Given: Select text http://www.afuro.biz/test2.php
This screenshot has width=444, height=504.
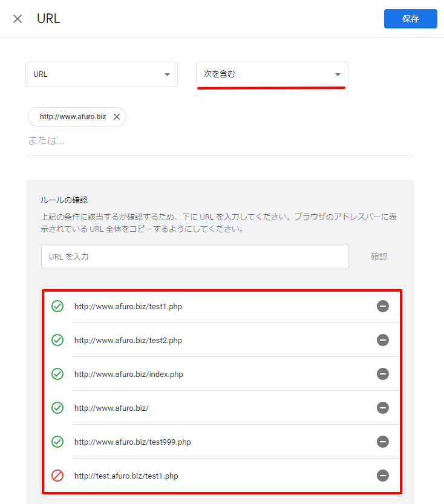Looking at the screenshot, I should (128, 341).
